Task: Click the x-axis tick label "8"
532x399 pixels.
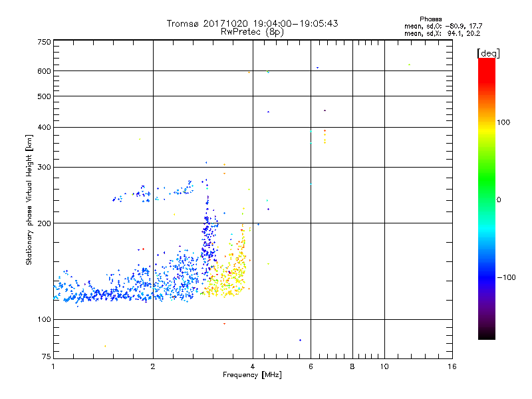Action: click(352, 366)
